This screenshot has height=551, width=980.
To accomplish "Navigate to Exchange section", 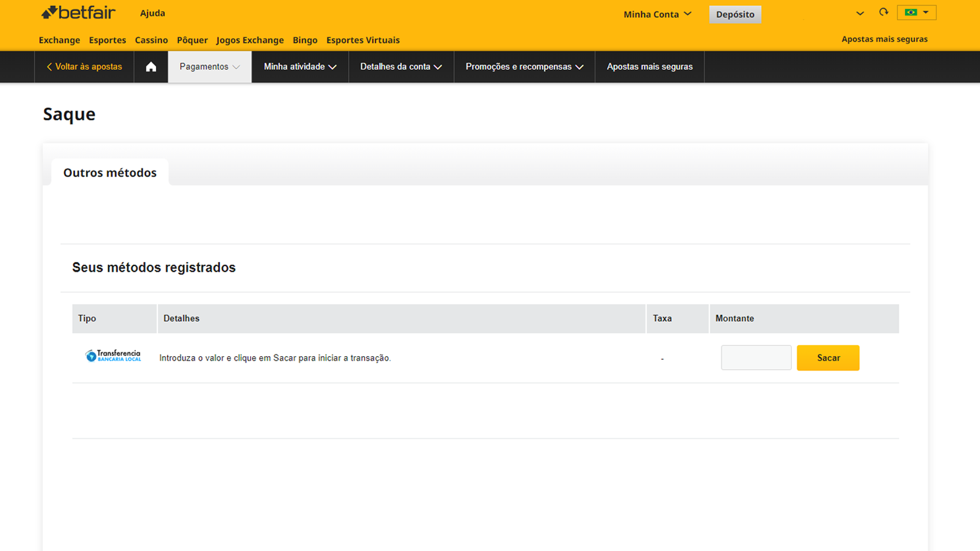I will tap(59, 40).
